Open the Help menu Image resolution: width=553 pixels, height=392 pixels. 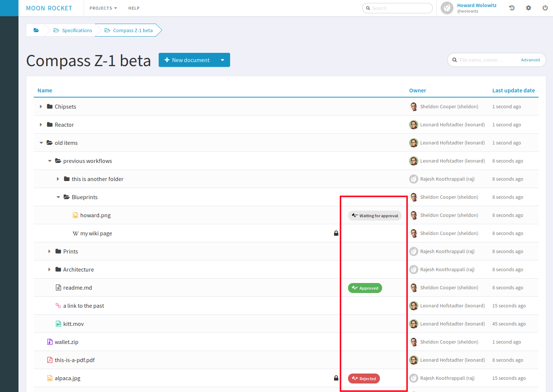[x=134, y=8]
